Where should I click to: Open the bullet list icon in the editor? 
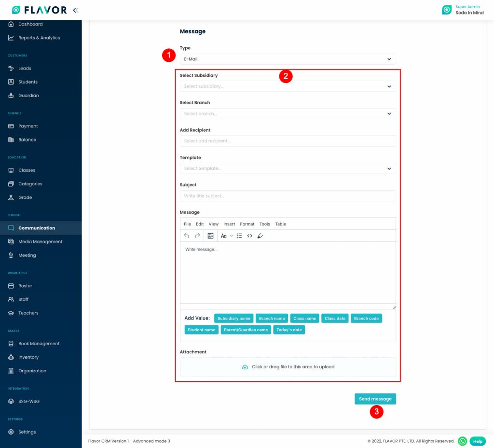pos(239,236)
